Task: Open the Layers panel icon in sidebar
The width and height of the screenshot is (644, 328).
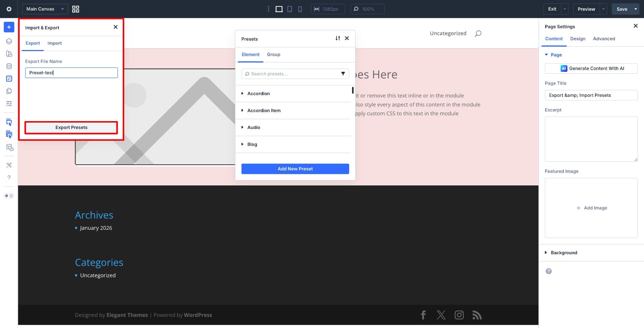Action: pos(9,41)
